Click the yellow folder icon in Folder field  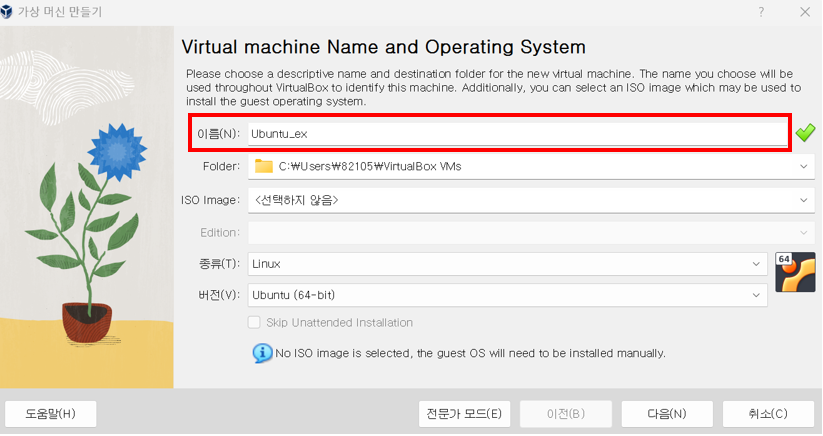pyautogui.click(x=263, y=166)
